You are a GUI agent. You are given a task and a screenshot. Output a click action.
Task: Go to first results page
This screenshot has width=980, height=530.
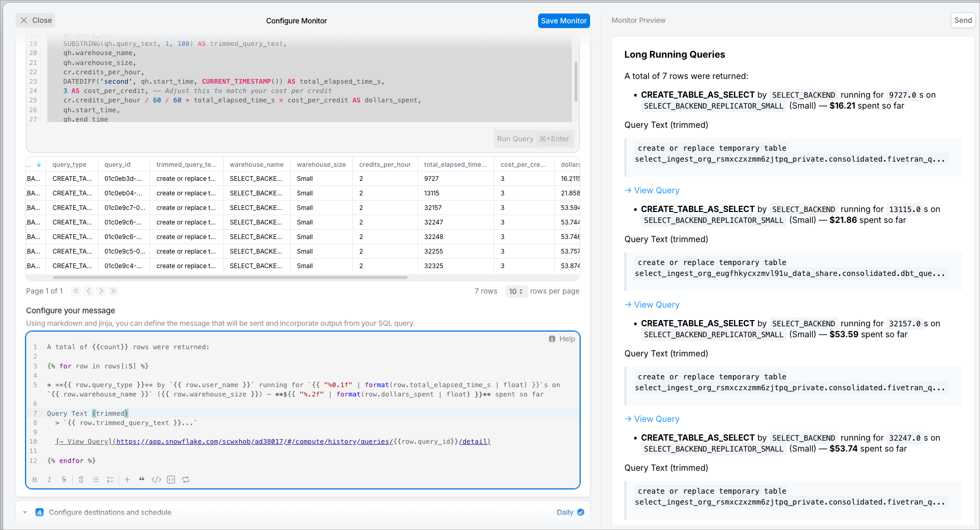[x=76, y=291]
